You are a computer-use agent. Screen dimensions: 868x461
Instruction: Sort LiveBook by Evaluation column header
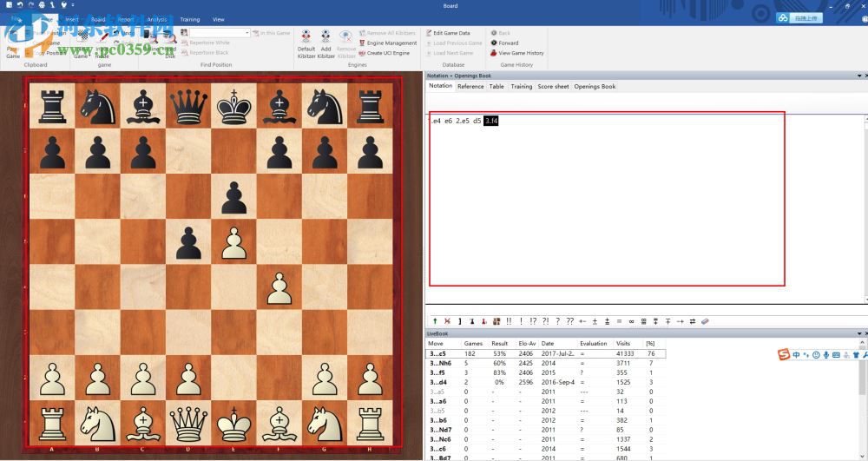point(594,344)
